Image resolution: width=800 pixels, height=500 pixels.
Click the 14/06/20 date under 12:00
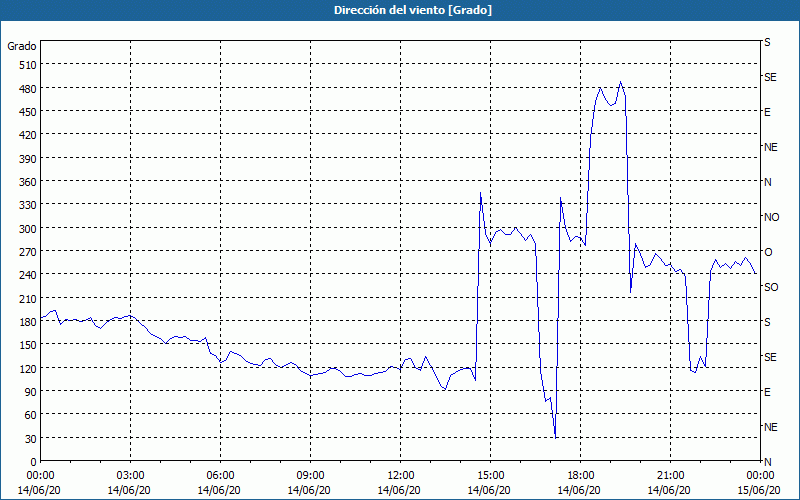[x=399, y=490]
